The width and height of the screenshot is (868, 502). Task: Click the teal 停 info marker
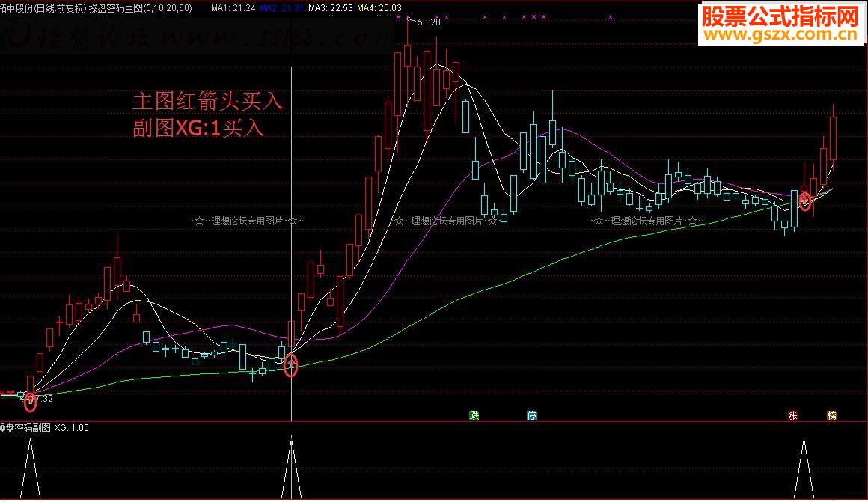[x=531, y=415]
